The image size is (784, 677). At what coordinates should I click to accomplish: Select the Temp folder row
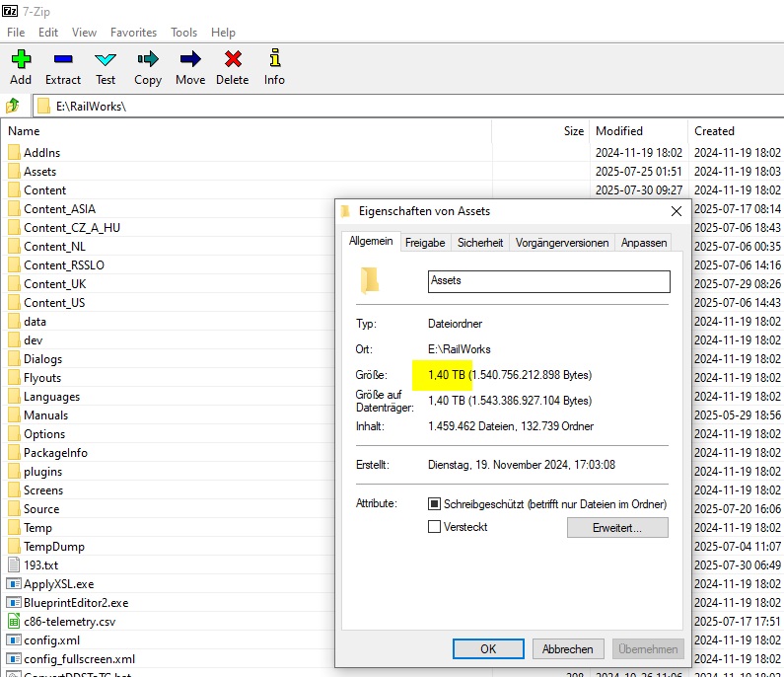pos(170,528)
